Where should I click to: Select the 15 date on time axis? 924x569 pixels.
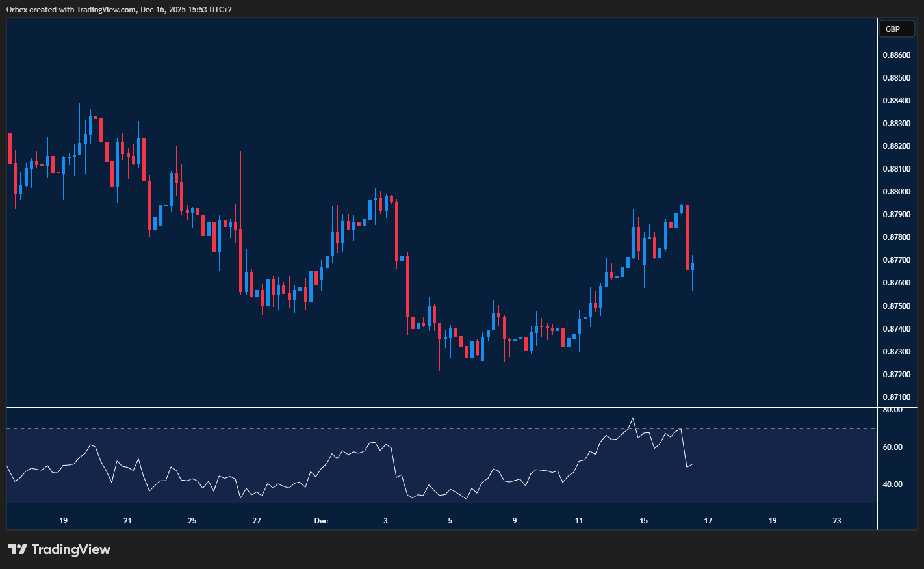(644, 521)
